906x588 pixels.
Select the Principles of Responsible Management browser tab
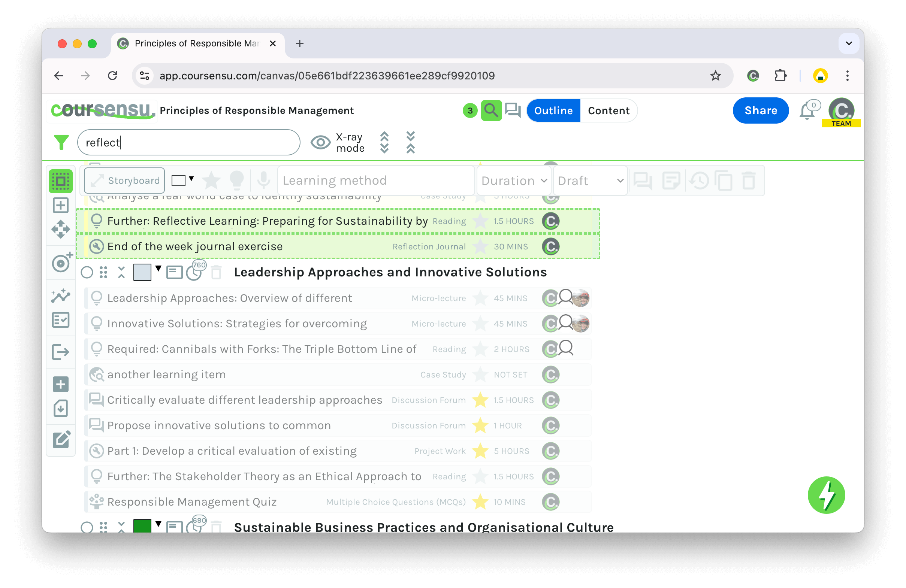[x=197, y=43]
